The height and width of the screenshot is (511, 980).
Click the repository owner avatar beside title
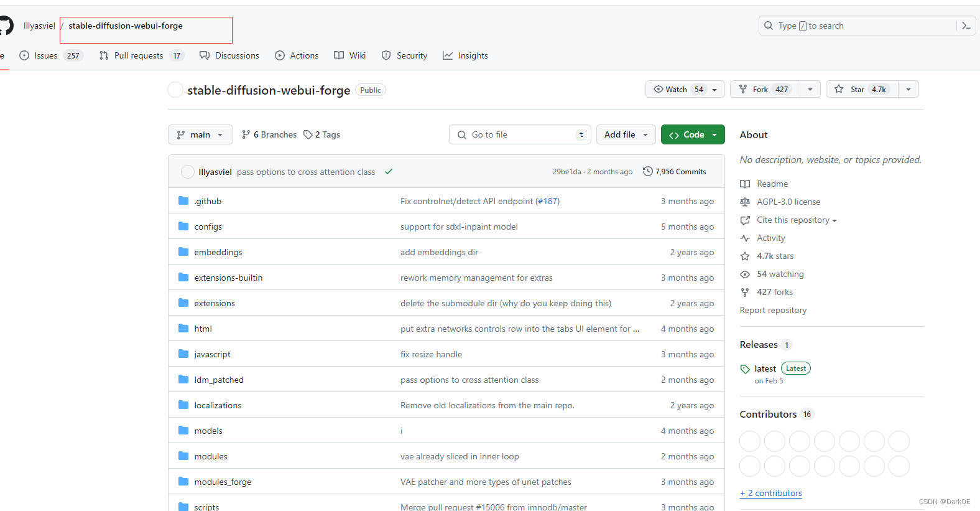175,90
